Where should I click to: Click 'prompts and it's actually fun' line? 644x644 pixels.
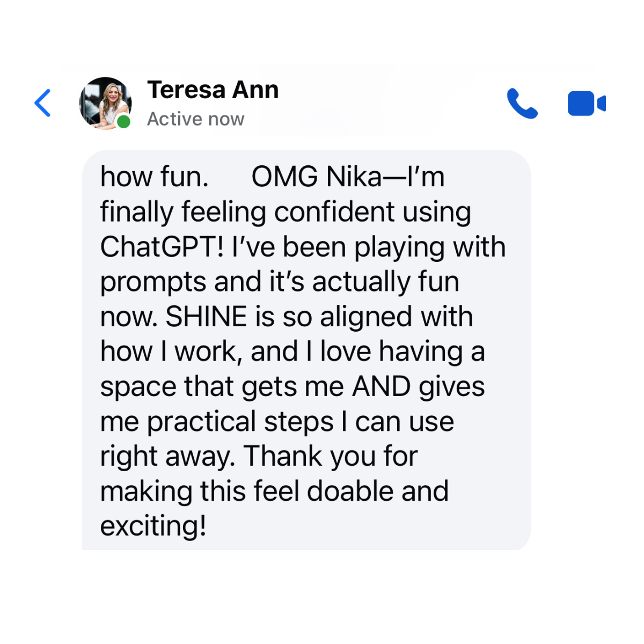[280, 282]
